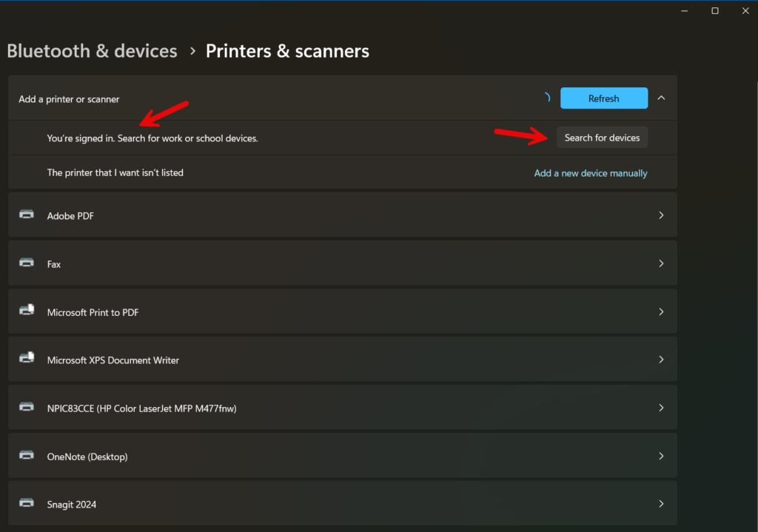The height and width of the screenshot is (532, 758).
Task: Click the Printers & scanners heading
Action: [287, 51]
